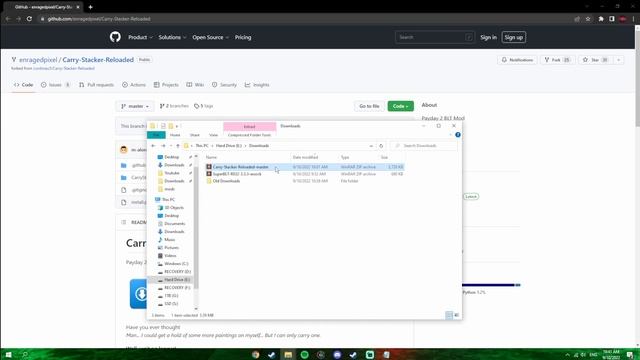
Task: Open Solutions dropdown in GitHub header
Action: click(x=172, y=37)
